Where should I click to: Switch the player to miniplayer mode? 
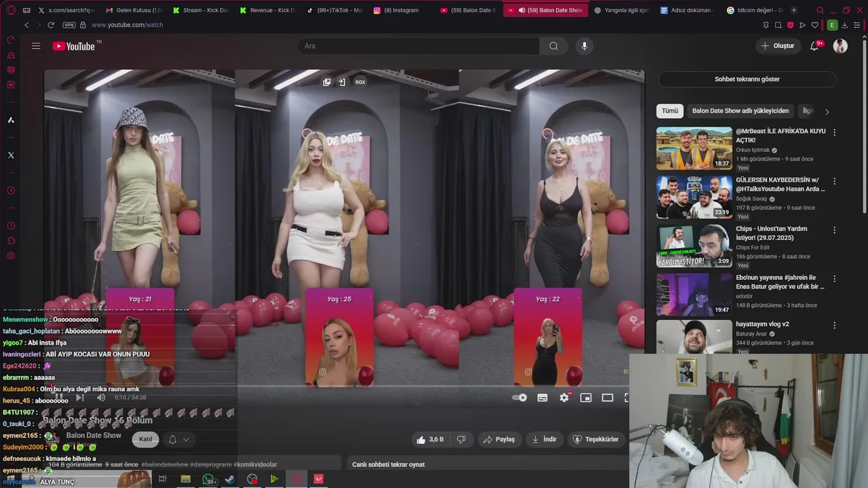pyautogui.click(x=586, y=398)
